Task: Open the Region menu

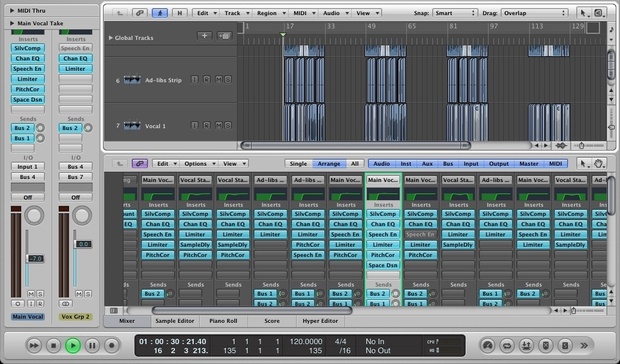Action: [270, 13]
